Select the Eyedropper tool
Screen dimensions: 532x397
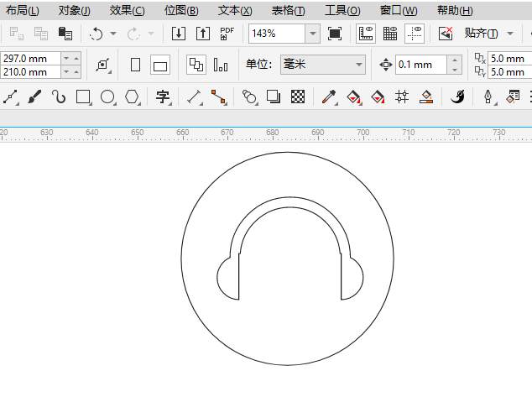pyautogui.click(x=328, y=97)
